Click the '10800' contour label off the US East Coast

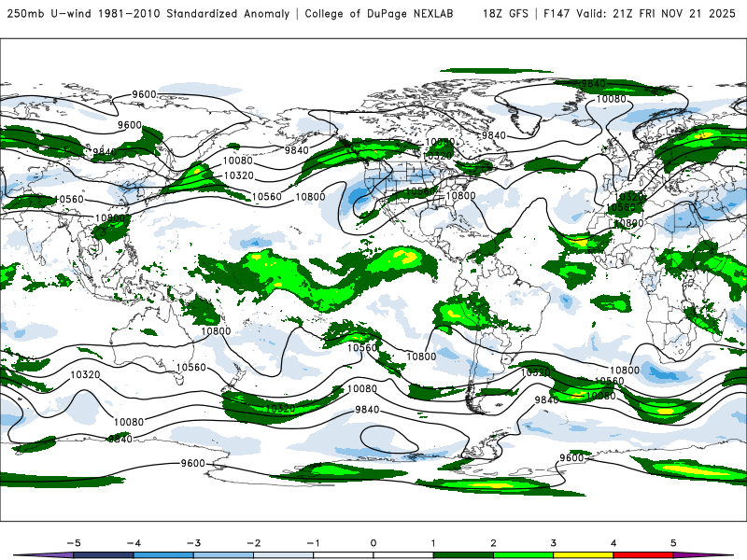pos(460,196)
